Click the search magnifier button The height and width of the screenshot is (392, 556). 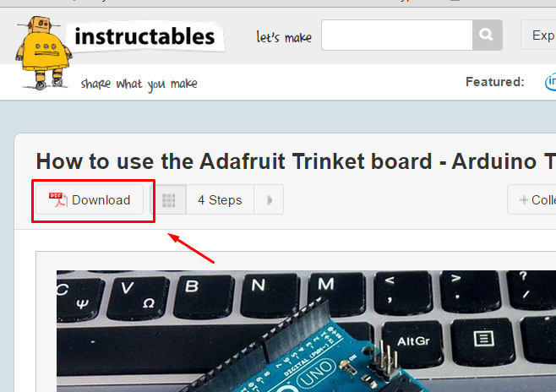(x=487, y=35)
